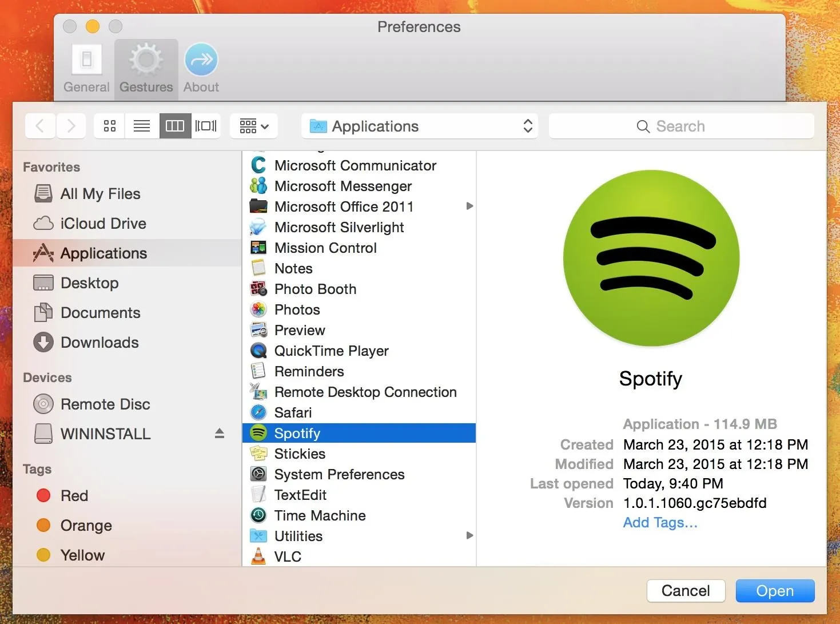Select Microsoft Communicator app icon

[258, 165]
